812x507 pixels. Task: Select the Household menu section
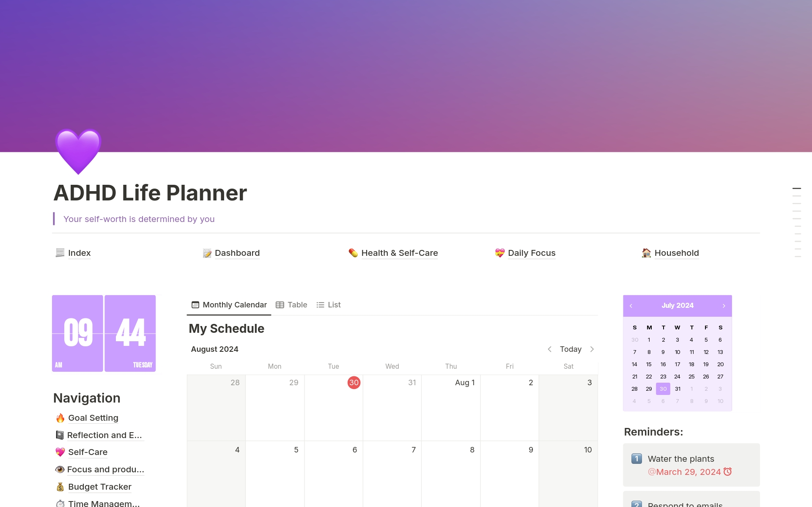coord(675,252)
